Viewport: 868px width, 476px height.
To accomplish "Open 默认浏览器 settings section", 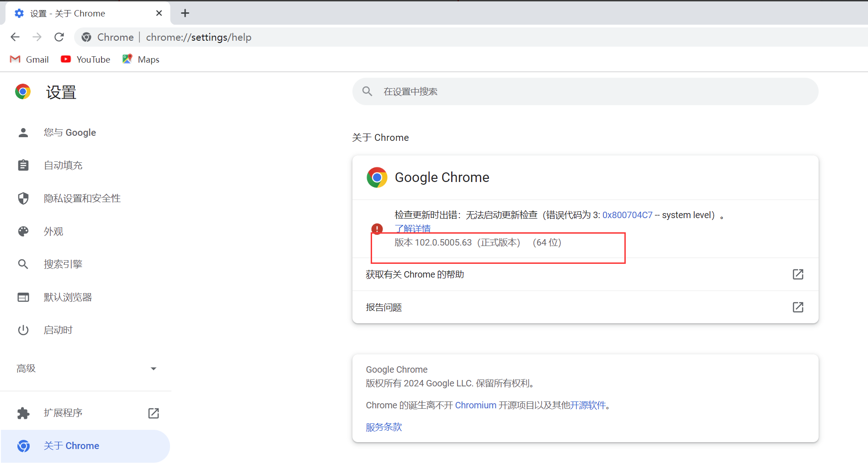I will pos(85,297).
